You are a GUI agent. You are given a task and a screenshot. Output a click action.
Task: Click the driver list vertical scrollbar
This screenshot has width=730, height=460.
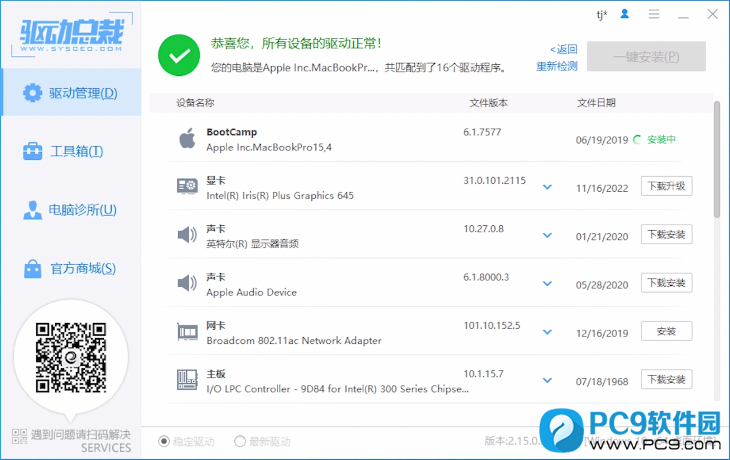[717, 159]
